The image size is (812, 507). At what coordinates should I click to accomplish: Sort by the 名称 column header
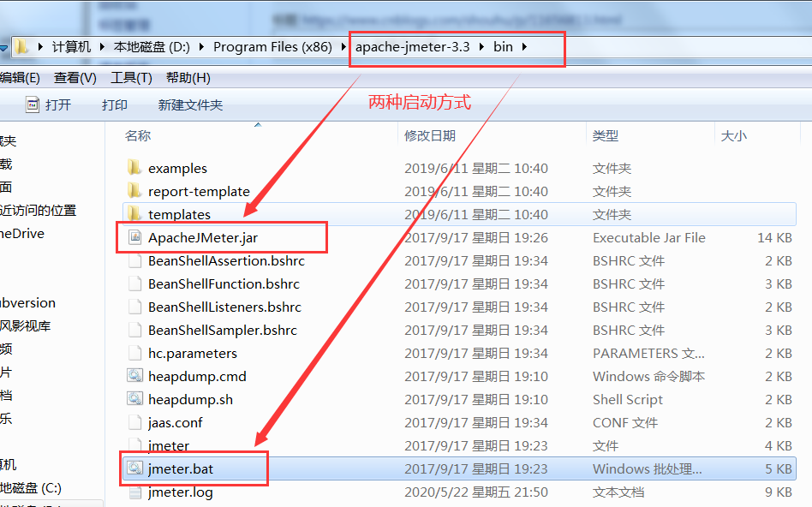(138, 135)
